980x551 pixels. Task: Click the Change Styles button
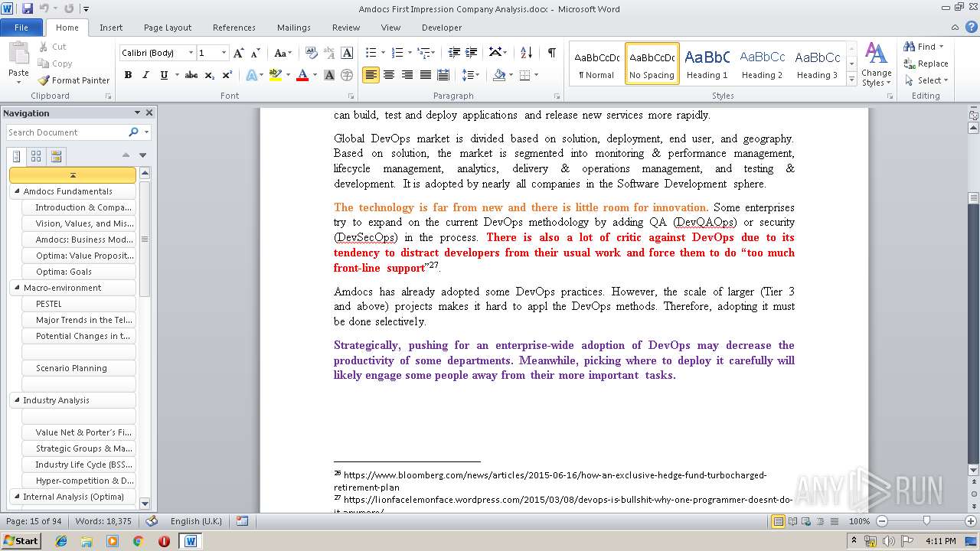click(876, 64)
